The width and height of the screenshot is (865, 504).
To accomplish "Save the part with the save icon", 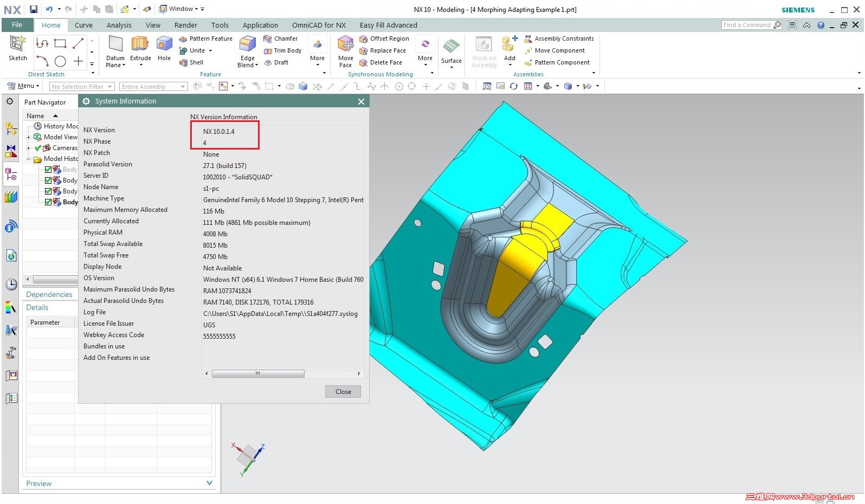I will [x=34, y=9].
